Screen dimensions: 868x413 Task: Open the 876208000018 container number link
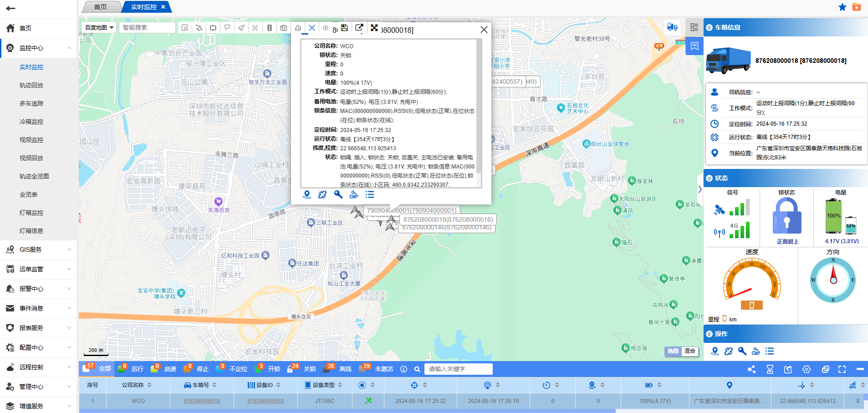coord(202,401)
